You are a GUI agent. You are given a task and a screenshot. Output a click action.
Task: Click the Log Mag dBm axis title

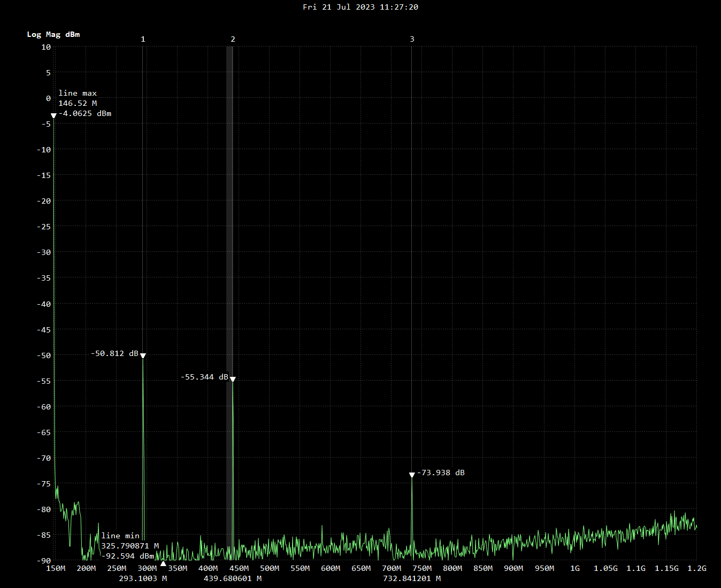(x=53, y=34)
